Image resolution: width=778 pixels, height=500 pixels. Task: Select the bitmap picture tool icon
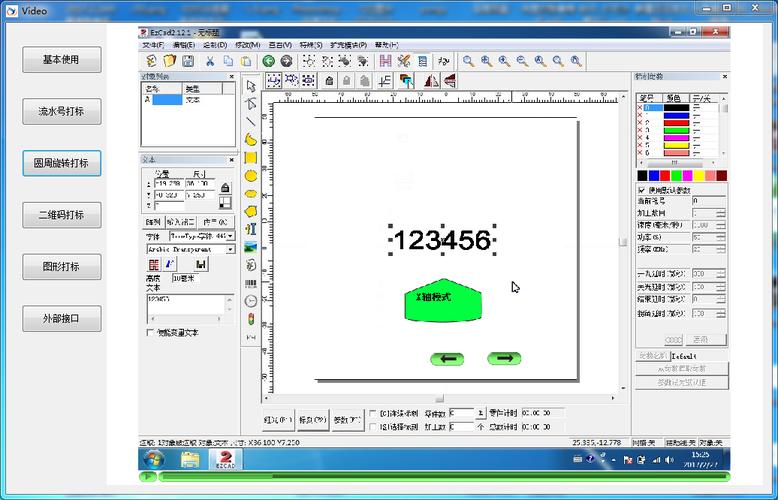[x=251, y=247]
